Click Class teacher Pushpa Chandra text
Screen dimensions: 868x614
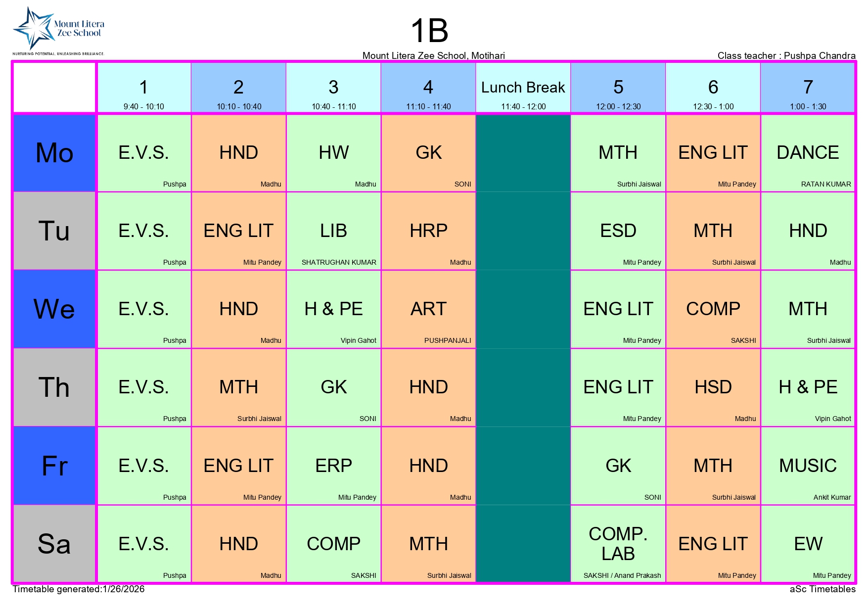click(786, 55)
